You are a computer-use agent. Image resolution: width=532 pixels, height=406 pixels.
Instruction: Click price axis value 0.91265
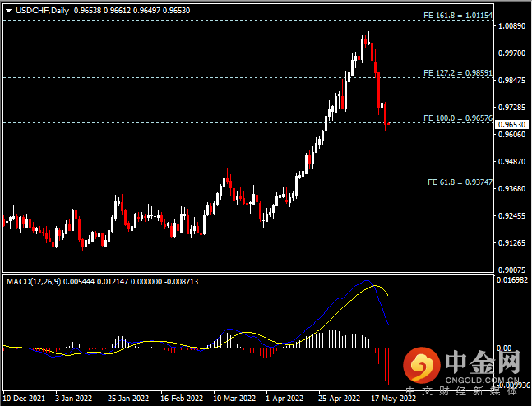click(511, 242)
